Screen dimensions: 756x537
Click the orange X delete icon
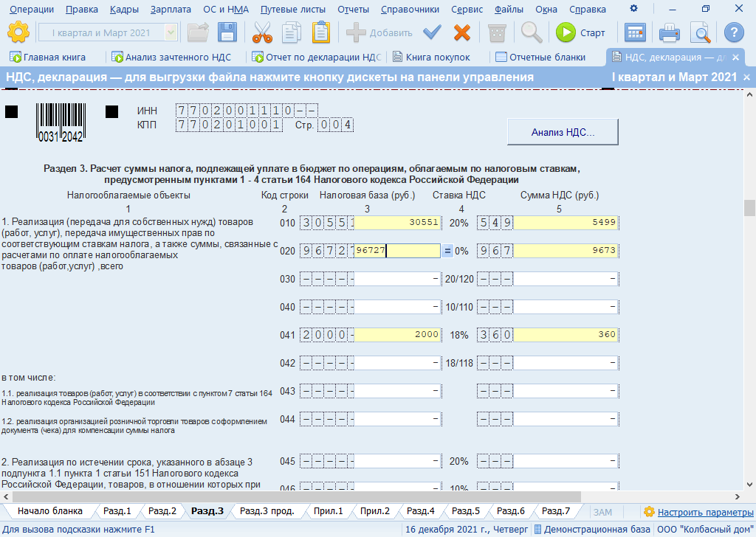click(462, 32)
